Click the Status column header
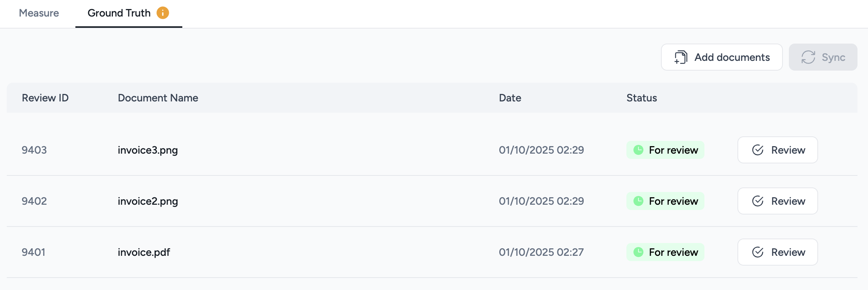This screenshot has height=290, width=868. [x=641, y=98]
